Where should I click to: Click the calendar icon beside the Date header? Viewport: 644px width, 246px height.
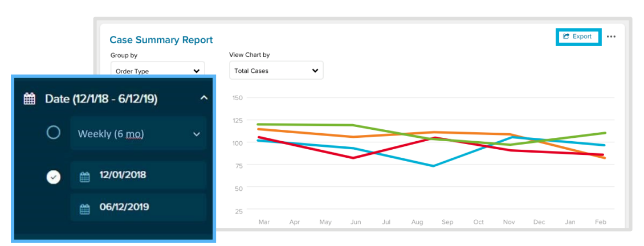pyautogui.click(x=29, y=99)
